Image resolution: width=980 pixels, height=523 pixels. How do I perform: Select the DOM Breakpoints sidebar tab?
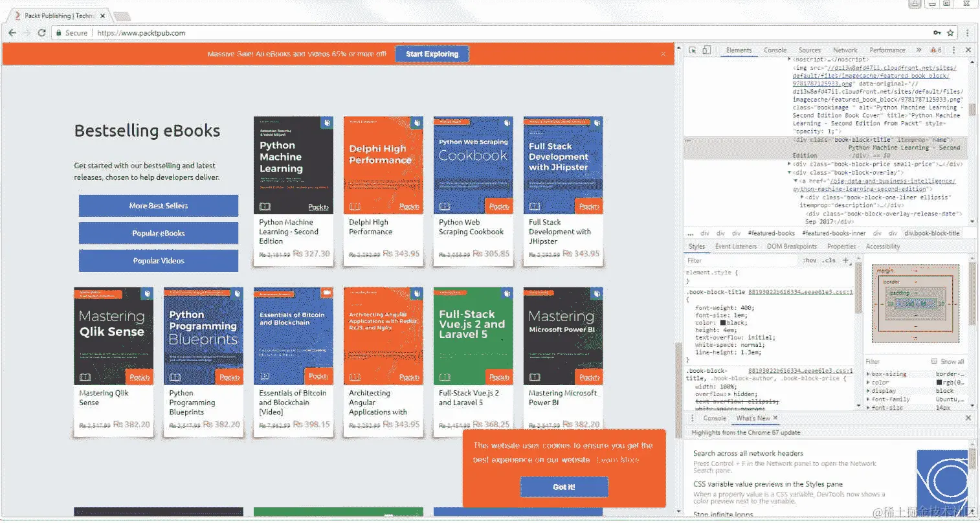pos(792,247)
